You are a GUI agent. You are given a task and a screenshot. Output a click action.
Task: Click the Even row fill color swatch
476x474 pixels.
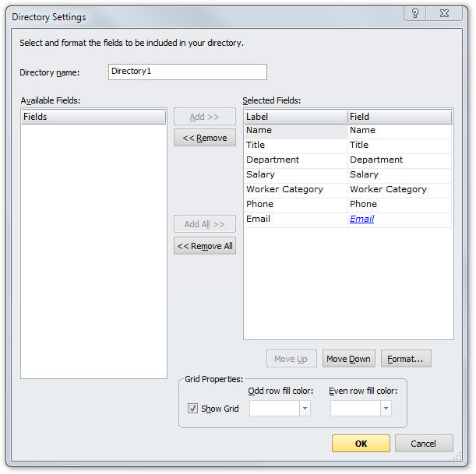pos(355,409)
